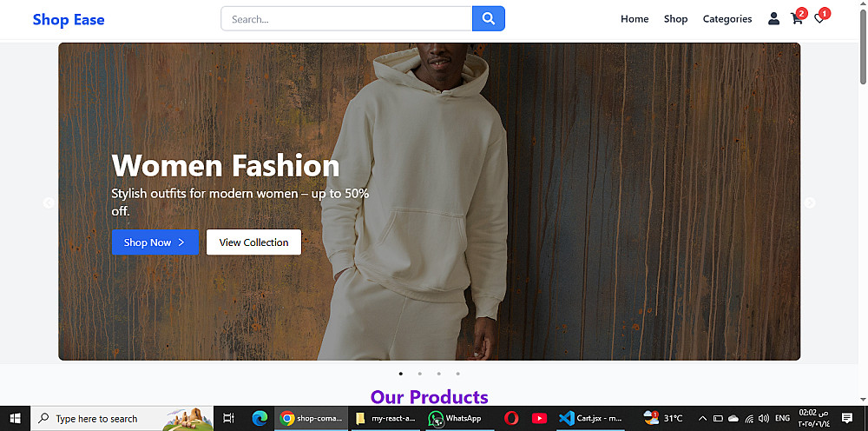Select the second carousel indicator dot
Image resolution: width=868 pixels, height=431 pixels.
tap(419, 374)
